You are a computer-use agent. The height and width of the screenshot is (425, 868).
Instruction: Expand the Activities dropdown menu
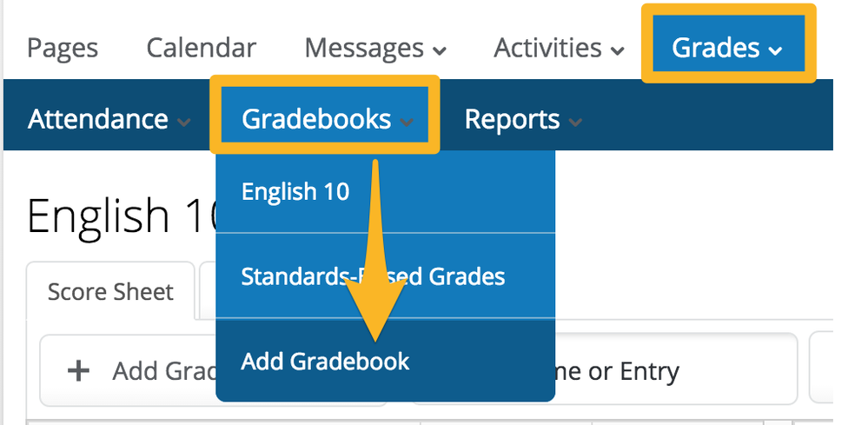tap(559, 48)
